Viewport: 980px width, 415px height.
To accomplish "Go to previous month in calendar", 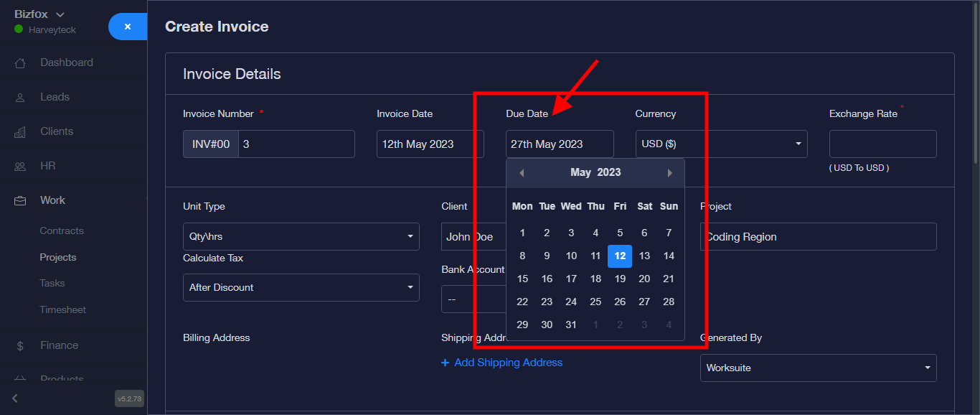I will 522,173.
